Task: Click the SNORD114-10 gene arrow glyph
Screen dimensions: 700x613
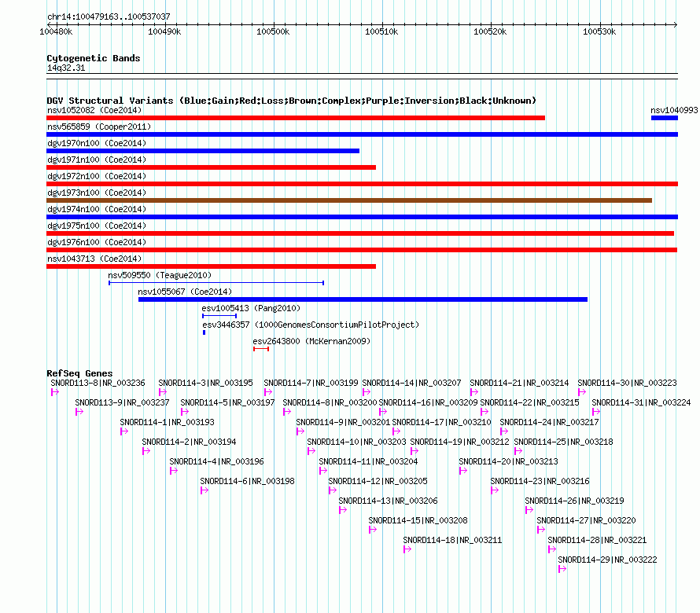Action: [x=311, y=451]
